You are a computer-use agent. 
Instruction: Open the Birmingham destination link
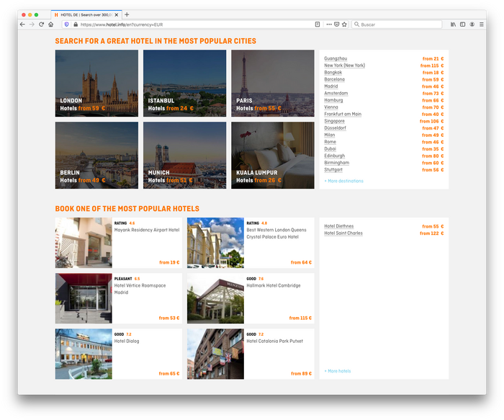click(336, 163)
